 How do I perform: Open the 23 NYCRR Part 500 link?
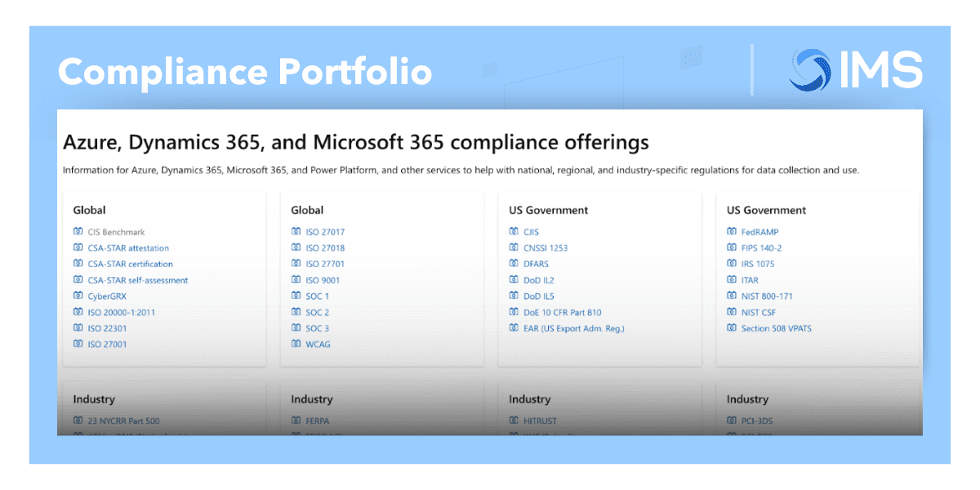tap(124, 421)
